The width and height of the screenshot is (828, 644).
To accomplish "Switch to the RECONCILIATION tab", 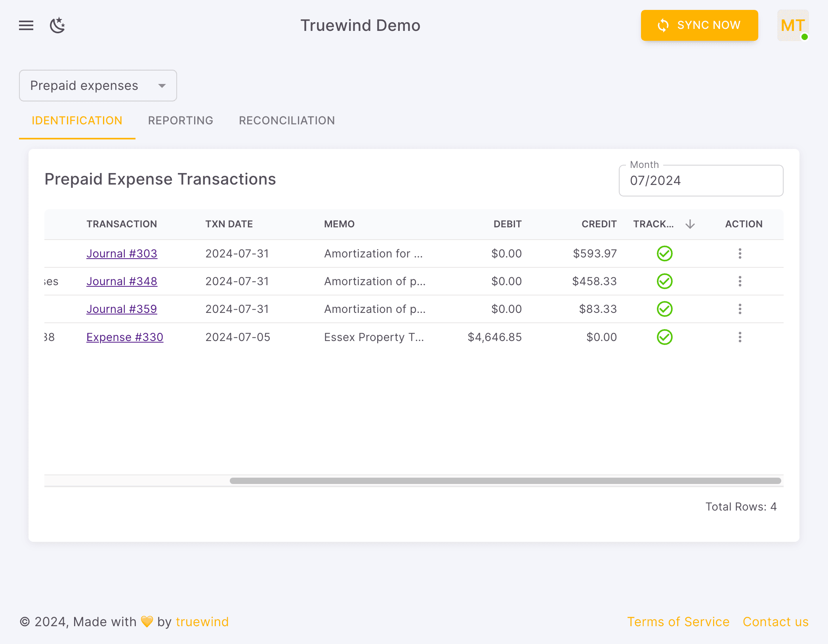I will point(286,120).
